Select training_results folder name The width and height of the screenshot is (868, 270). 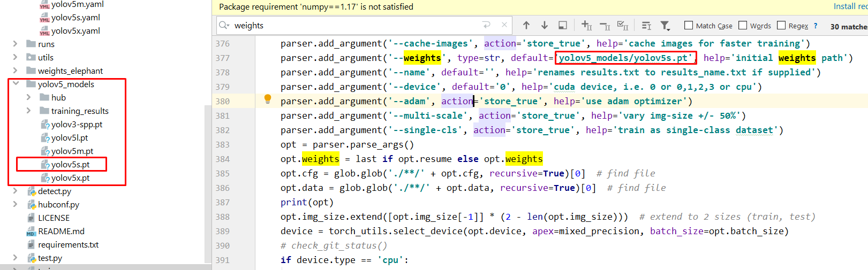coord(80,111)
